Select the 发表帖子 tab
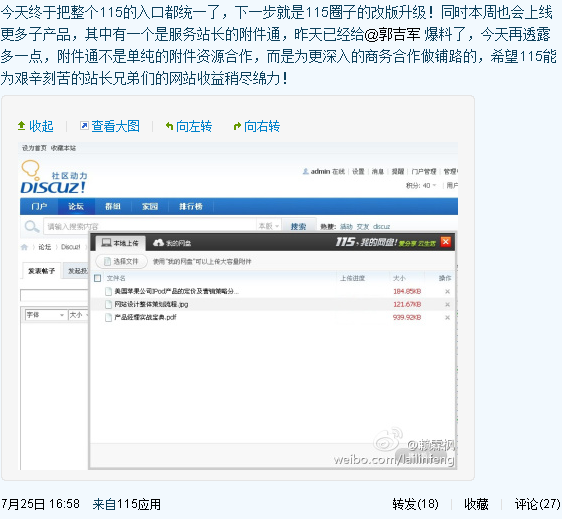 click(x=42, y=271)
